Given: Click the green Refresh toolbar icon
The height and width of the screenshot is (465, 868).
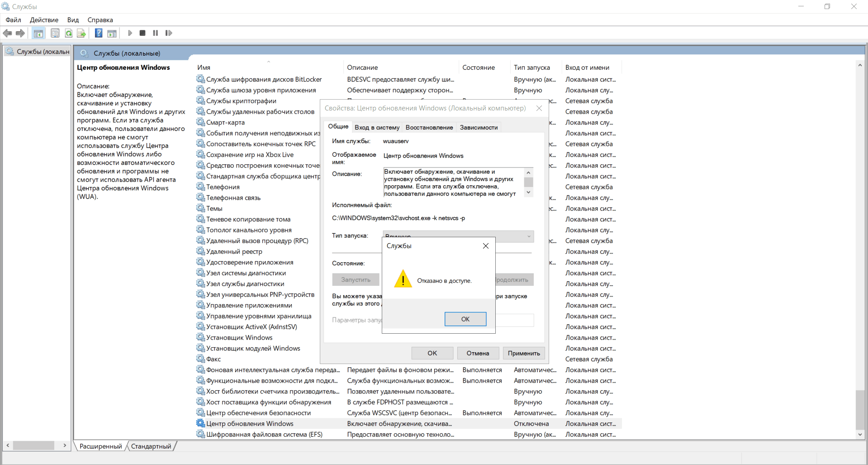Looking at the screenshot, I should pyautogui.click(x=68, y=33).
